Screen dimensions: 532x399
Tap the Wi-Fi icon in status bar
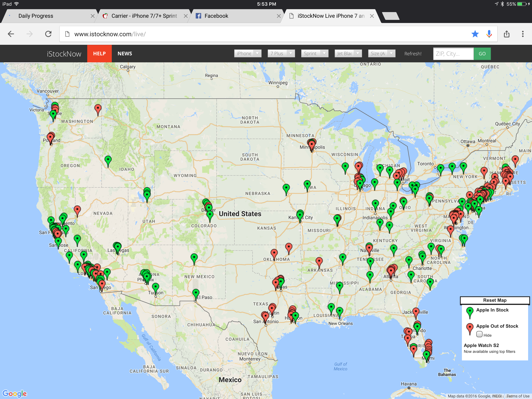(17, 4)
